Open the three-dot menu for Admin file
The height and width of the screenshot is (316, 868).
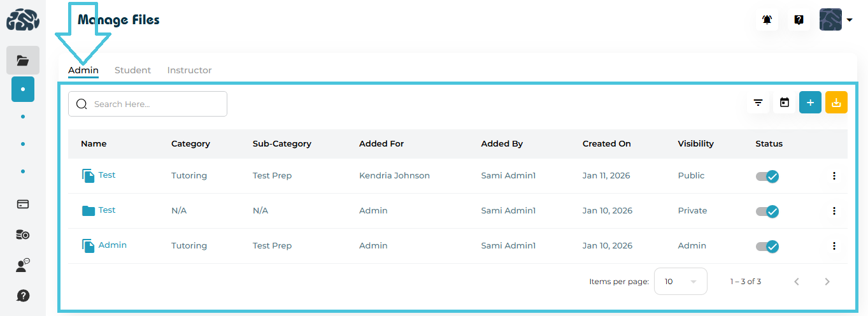click(834, 246)
